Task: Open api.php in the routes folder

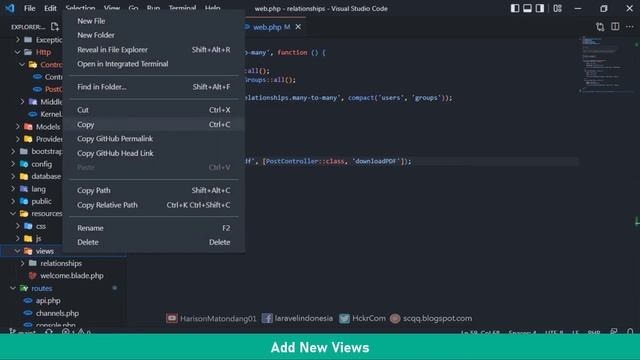Action: (x=48, y=300)
